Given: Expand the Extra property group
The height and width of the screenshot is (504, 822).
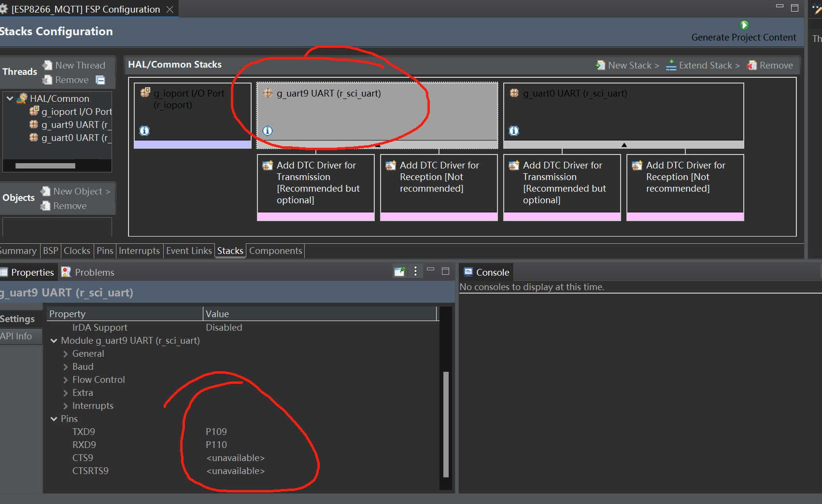Looking at the screenshot, I should pyautogui.click(x=65, y=393).
